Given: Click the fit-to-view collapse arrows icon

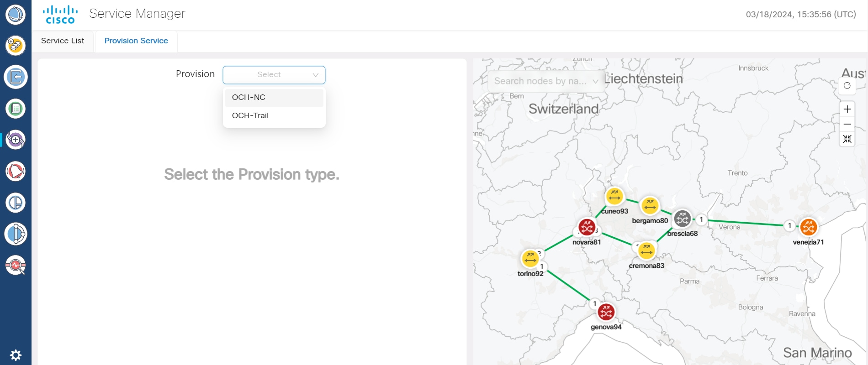Looking at the screenshot, I should point(847,139).
